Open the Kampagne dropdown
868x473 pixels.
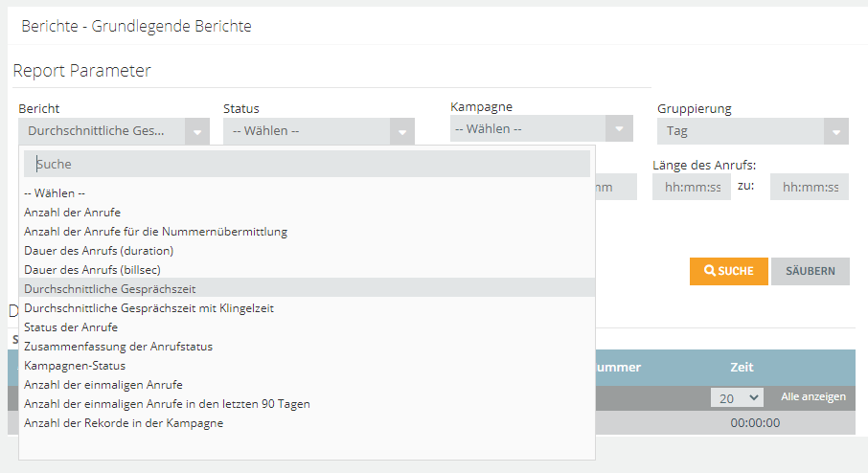click(x=541, y=129)
